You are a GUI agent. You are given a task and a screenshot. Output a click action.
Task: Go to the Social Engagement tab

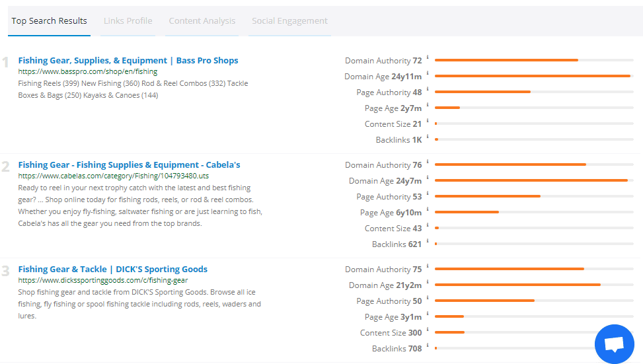289,21
